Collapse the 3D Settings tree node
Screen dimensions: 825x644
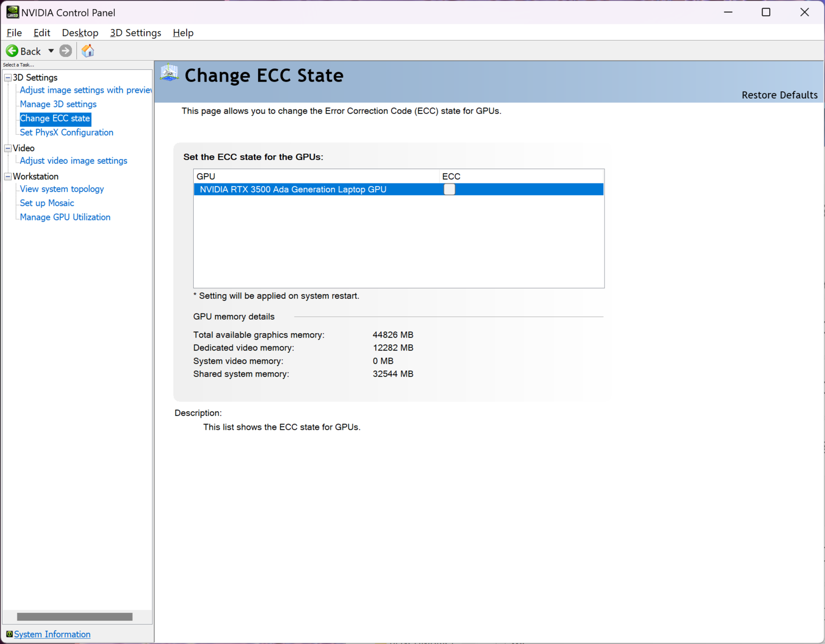[x=8, y=78]
